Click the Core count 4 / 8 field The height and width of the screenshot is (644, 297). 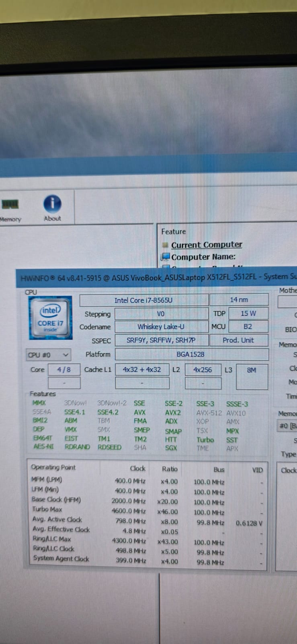coord(64,369)
